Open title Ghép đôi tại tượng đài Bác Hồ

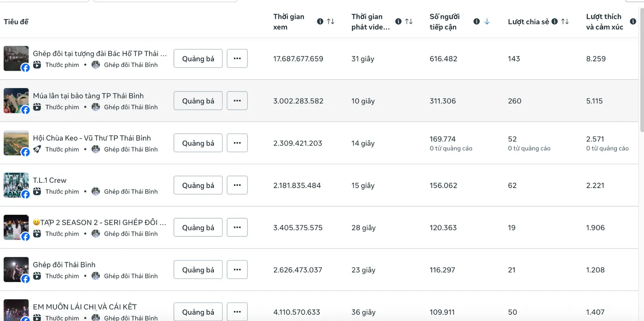coord(100,54)
